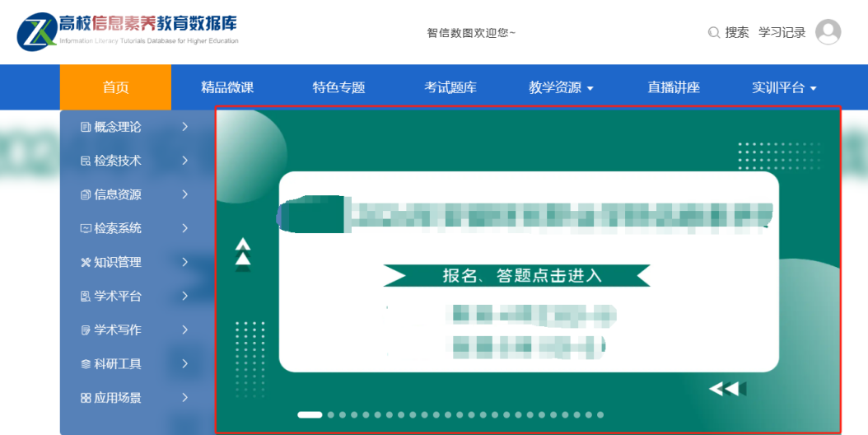This screenshot has width=868, height=435.
Task: Open the user avatar profile icon
Action: coord(828,31)
